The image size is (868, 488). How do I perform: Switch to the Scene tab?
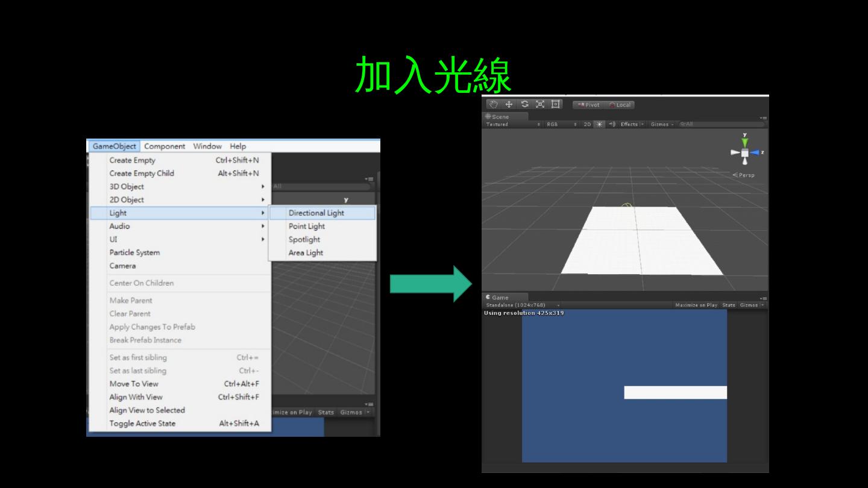click(x=505, y=116)
